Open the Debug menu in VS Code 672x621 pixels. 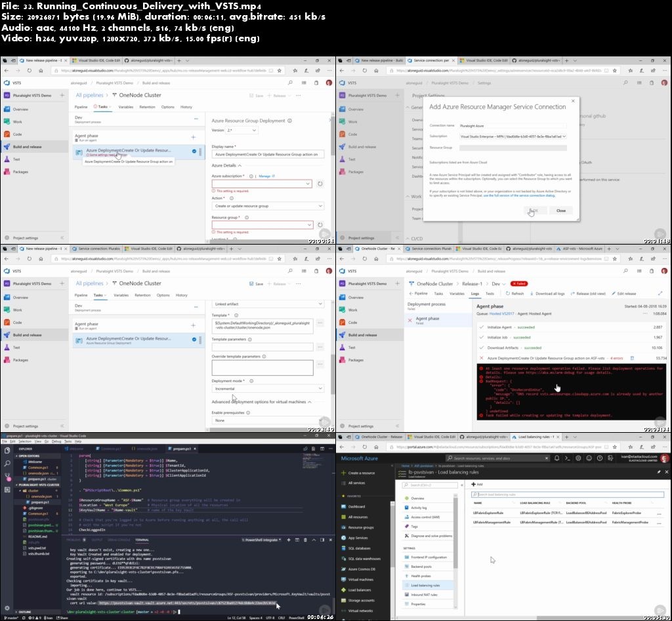56,441
